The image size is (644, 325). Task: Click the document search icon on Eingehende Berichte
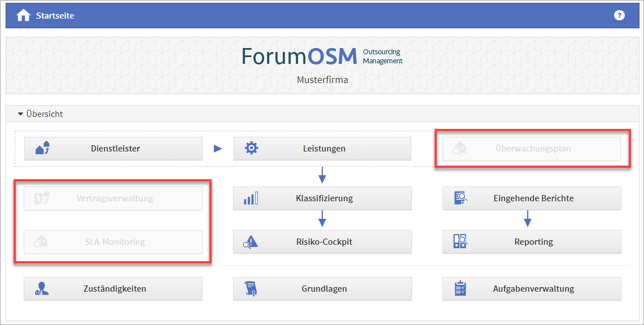point(460,198)
